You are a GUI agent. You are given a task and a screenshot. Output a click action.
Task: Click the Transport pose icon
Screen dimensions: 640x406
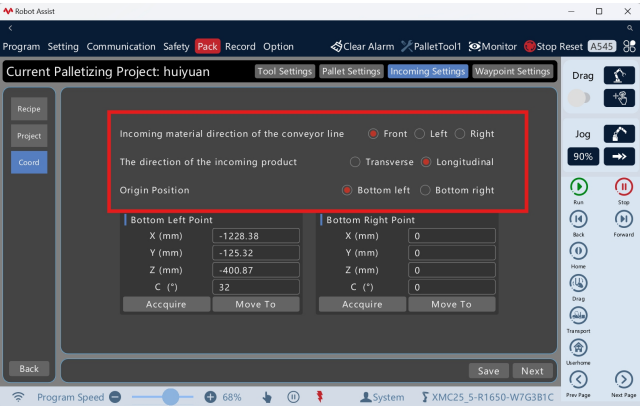pyautogui.click(x=578, y=315)
